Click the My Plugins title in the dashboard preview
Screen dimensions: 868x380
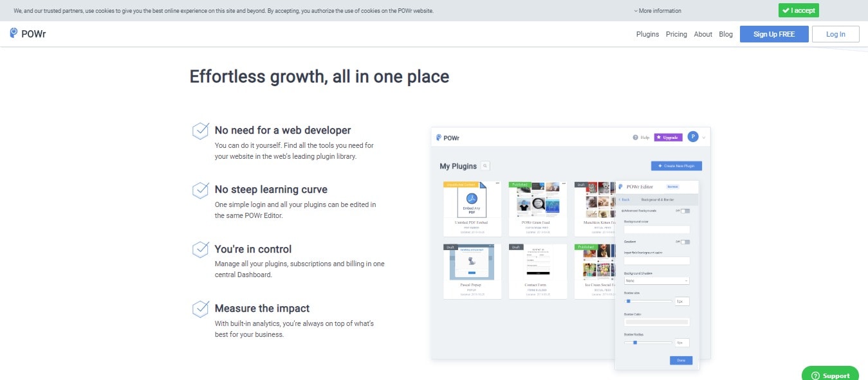[x=458, y=166]
